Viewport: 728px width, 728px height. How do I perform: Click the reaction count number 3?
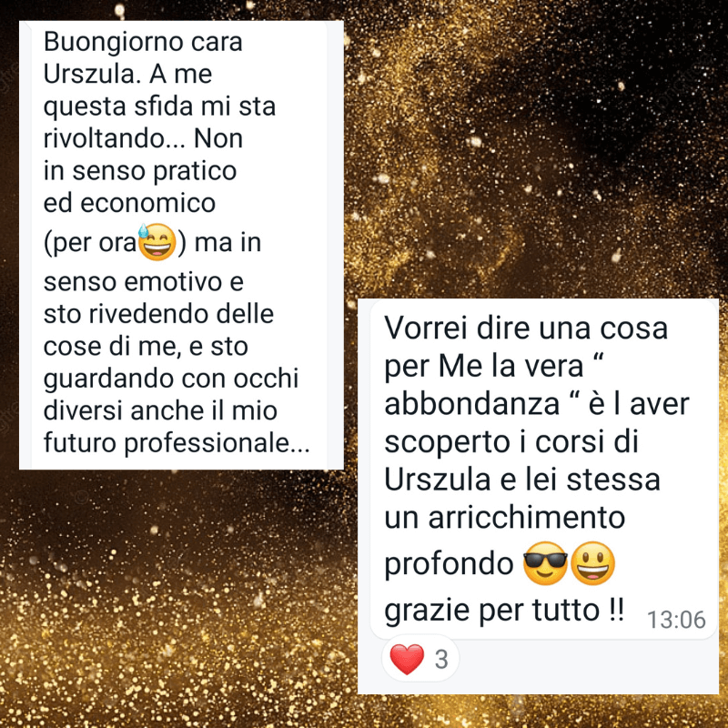441,659
